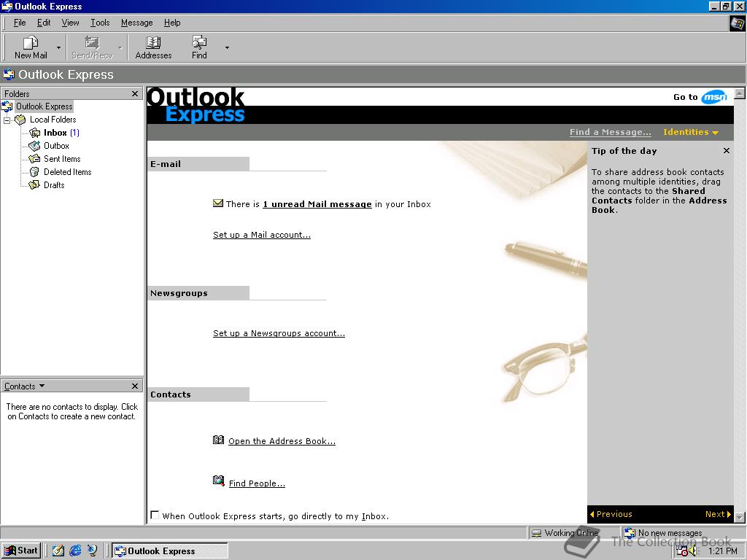Open the New Mail stationery dropdown arrow
Image resolution: width=747 pixels, height=560 pixels.
(58, 47)
